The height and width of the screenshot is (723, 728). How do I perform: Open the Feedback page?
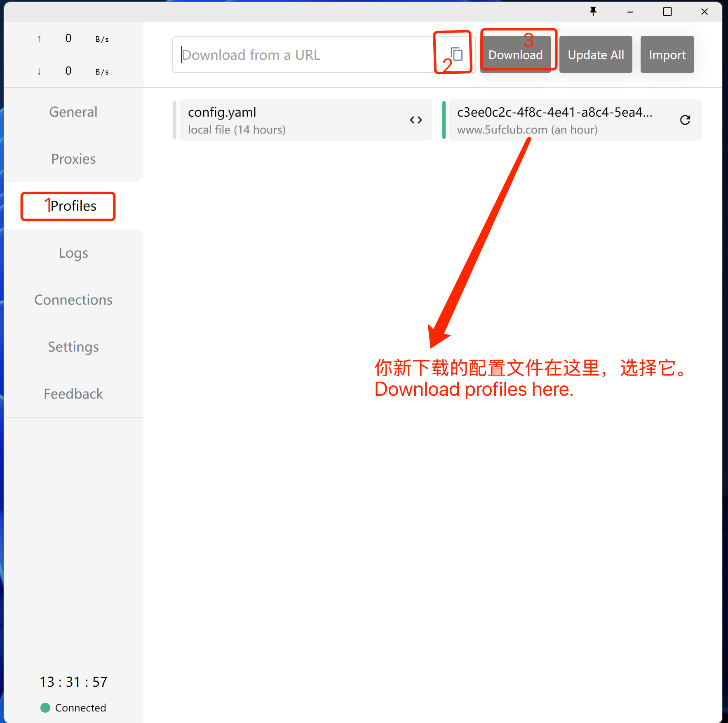pyautogui.click(x=73, y=394)
